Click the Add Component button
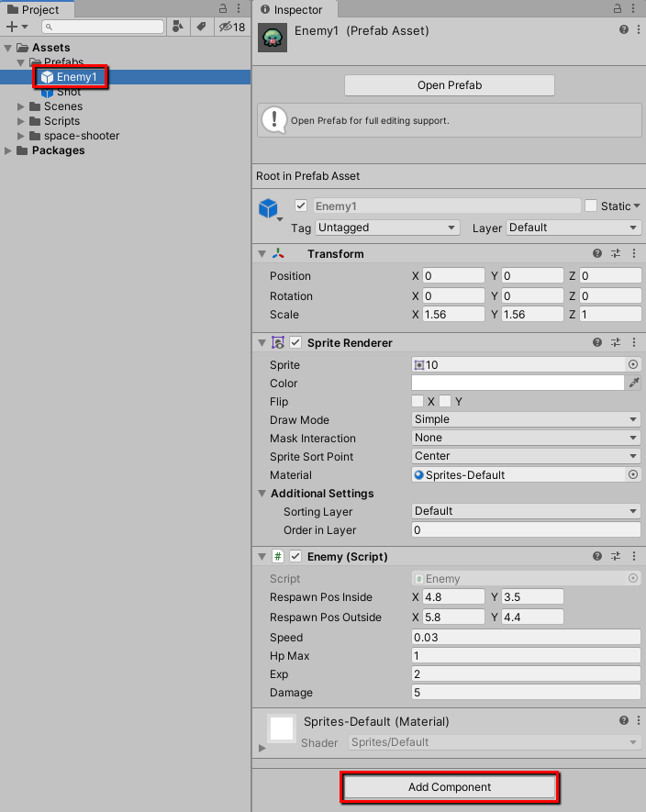The height and width of the screenshot is (812, 646). point(450,787)
